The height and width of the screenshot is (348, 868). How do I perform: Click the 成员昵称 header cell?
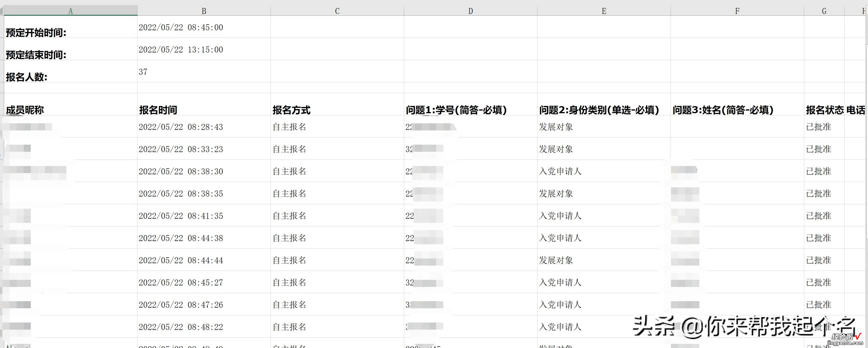[x=71, y=104]
